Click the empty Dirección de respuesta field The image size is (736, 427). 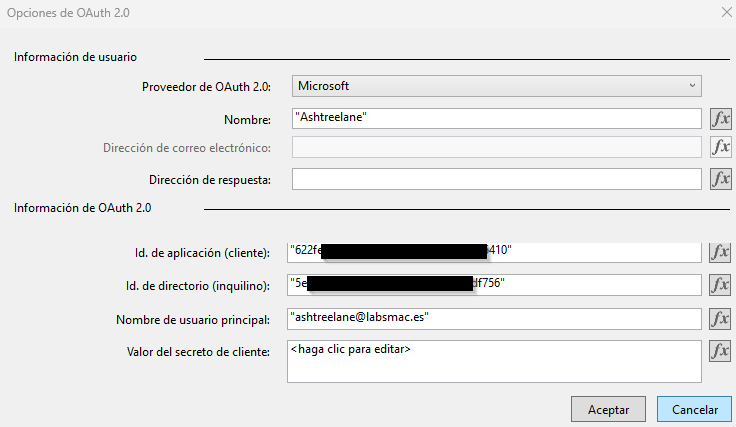pyautogui.click(x=496, y=179)
